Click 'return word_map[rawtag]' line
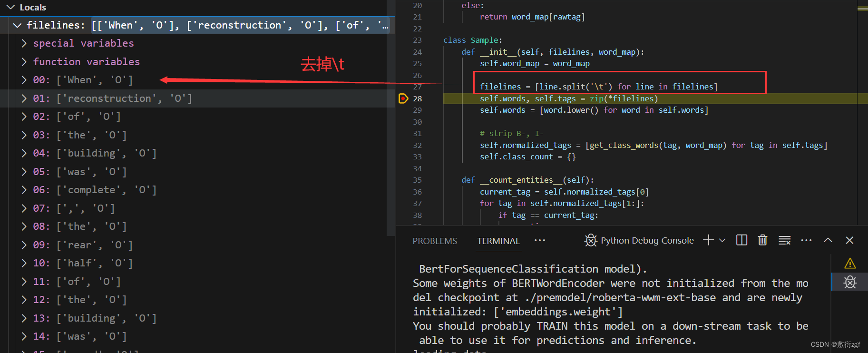The width and height of the screenshot is (868, 353). point(532,17)
